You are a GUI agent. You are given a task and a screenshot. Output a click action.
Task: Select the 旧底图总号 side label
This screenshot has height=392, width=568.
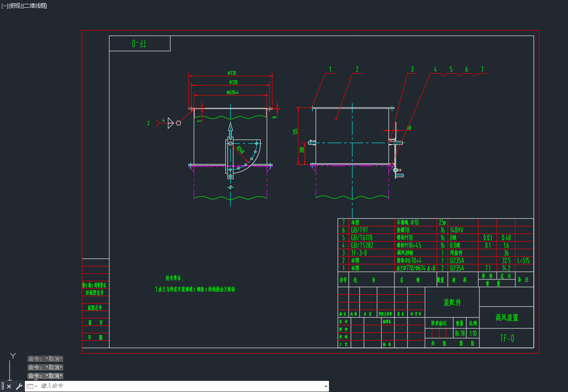point(95,292)
